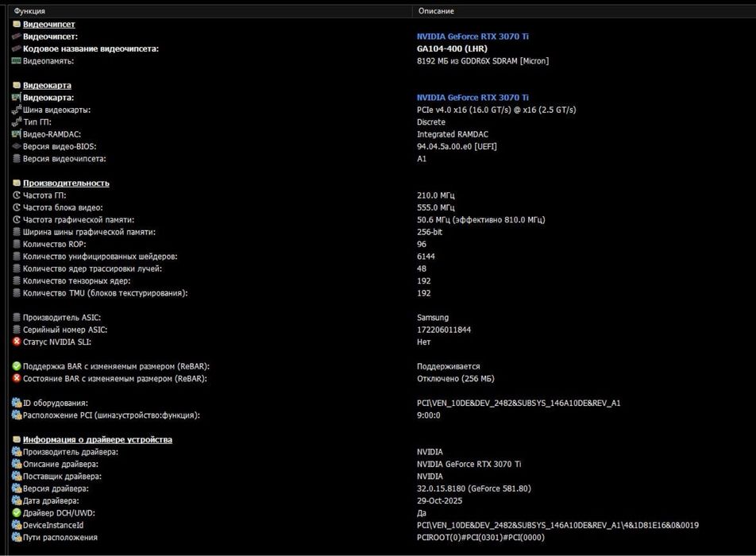This screenshot has width=756, height=556.
Task: Open the Видеокарта NVIDIA GeForce RTX 3070 Ti link
Action: point(472,98)
